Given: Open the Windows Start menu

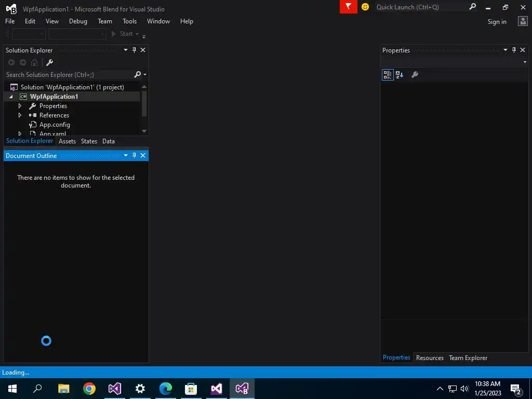Looking at the screenshot, I should (12, 389).
